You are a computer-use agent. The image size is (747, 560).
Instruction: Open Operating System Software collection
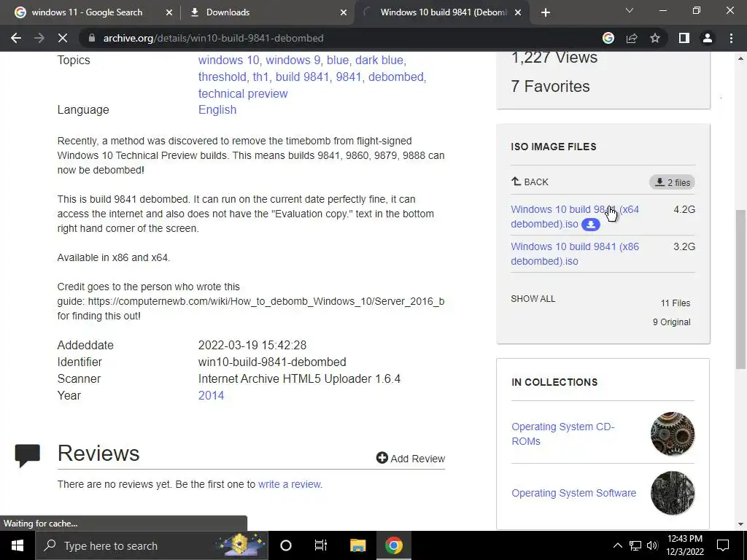click(x=573, y=493)
